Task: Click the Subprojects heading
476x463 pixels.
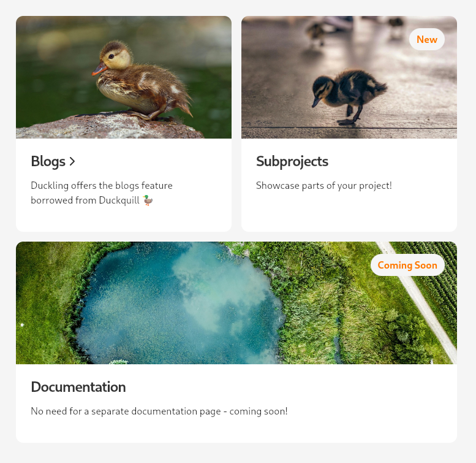Action: click(292, 161)
